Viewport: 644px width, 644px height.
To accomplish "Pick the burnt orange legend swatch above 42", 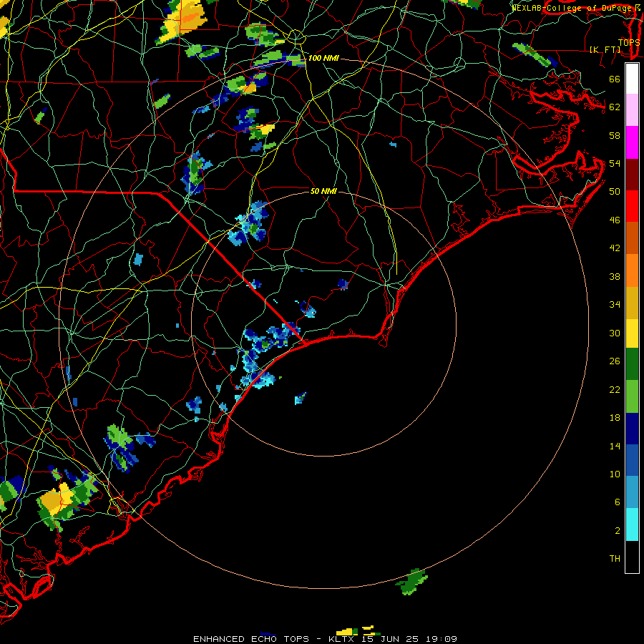I will tap(632, 238).
